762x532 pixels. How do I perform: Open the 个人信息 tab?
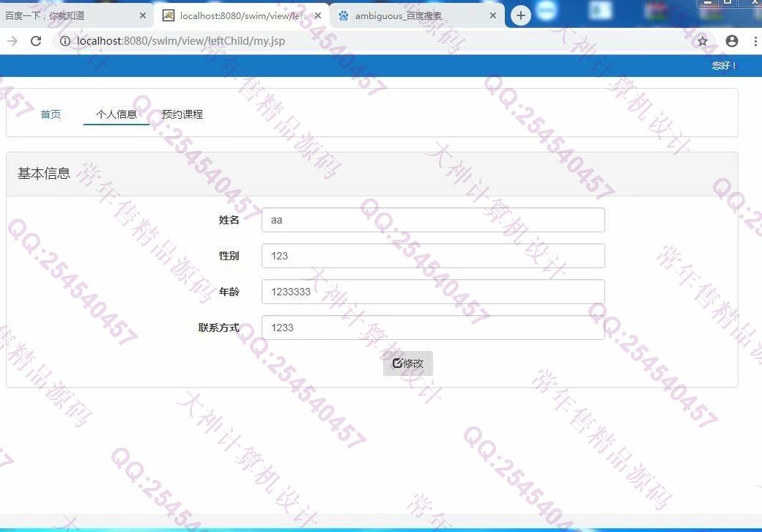(116, 114)
